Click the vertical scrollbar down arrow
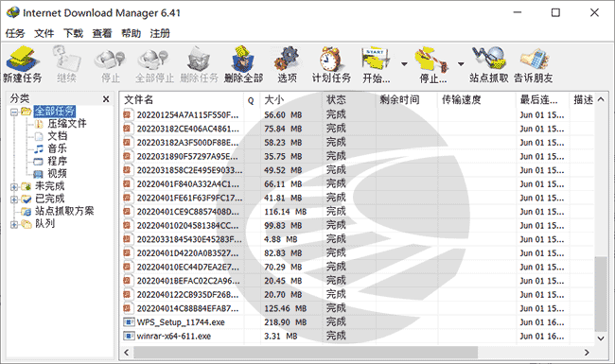The image size is (615, 364). 601,338
